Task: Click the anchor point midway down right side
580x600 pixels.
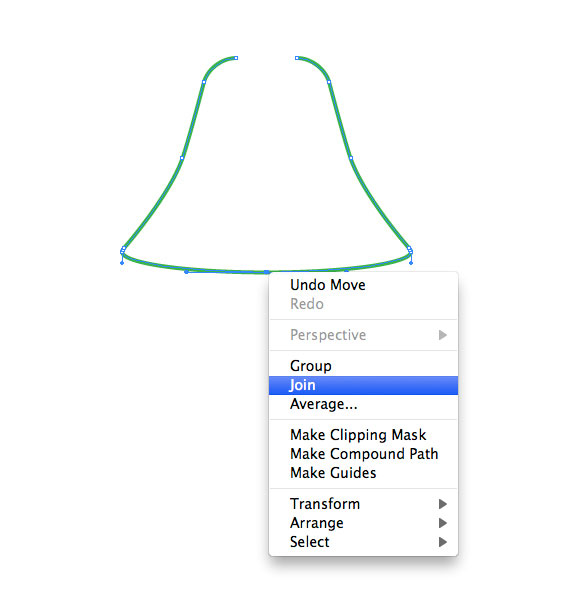Action: click(x=351, y=158)
